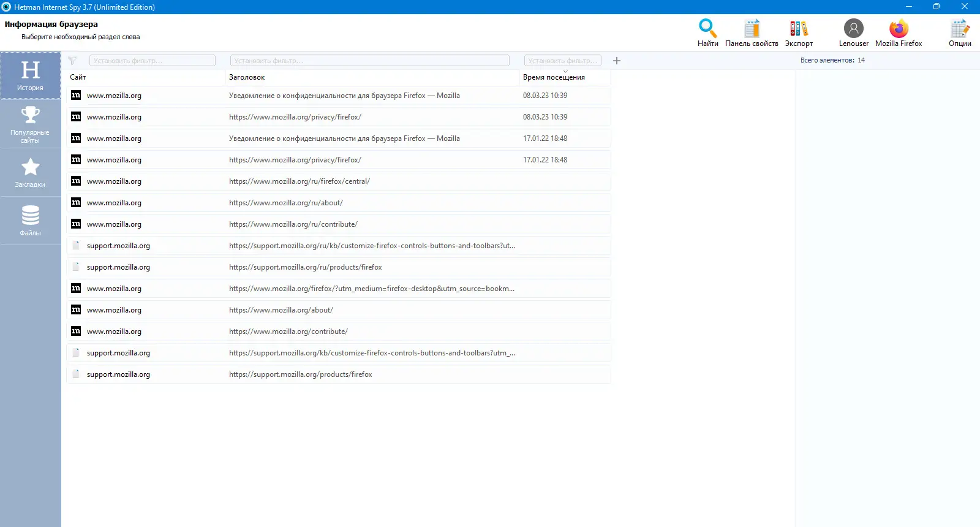Viewport: 980px width, 527px height.
Task: Show the Панель свойств properties panel
Action: (x=752, y=33)
